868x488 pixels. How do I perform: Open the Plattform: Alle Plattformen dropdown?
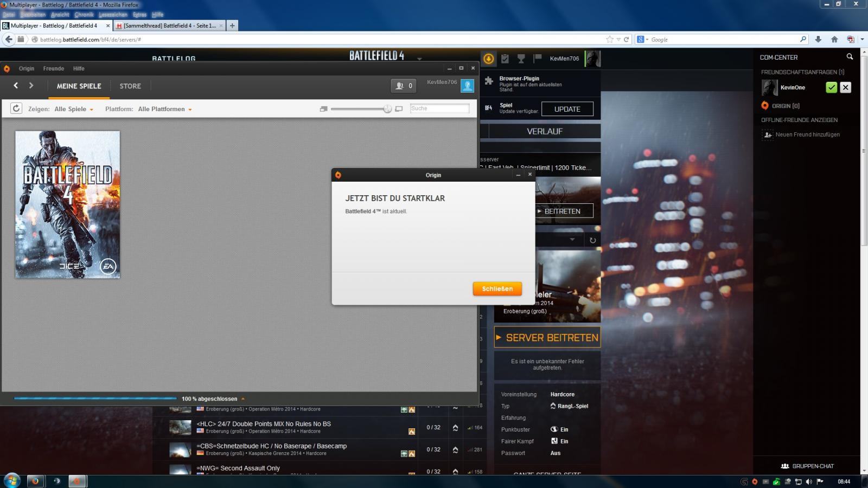pos(165,109)
